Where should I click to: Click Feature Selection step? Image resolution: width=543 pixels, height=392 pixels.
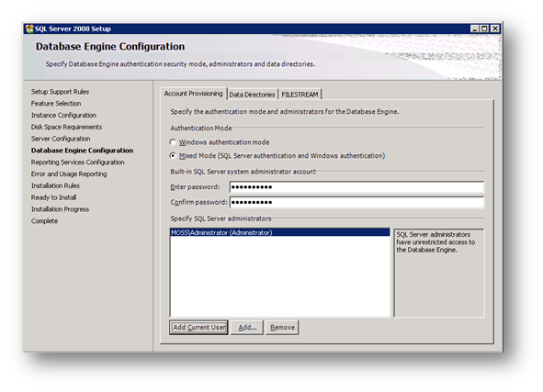(56, 104)
